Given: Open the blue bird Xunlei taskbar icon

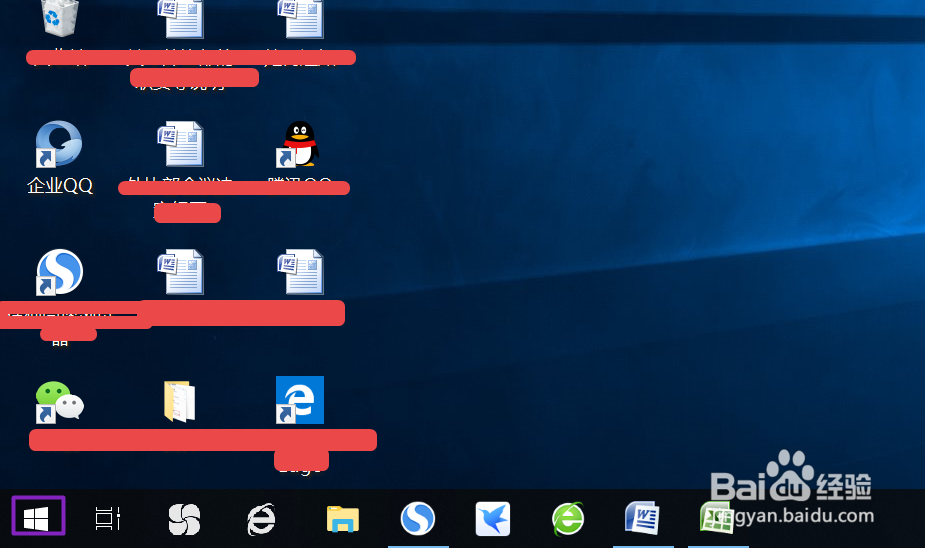Looking at the screenshot, I should point(493,519).
